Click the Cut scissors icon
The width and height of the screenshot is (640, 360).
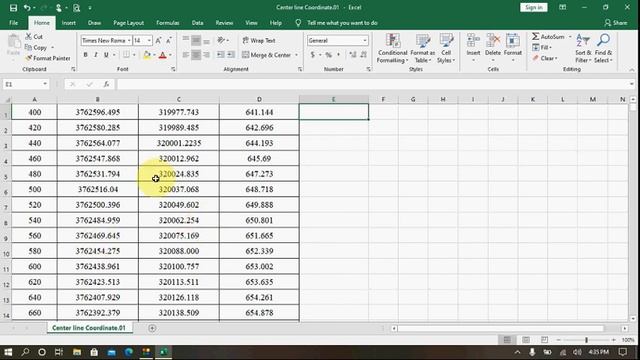point(29,36)
